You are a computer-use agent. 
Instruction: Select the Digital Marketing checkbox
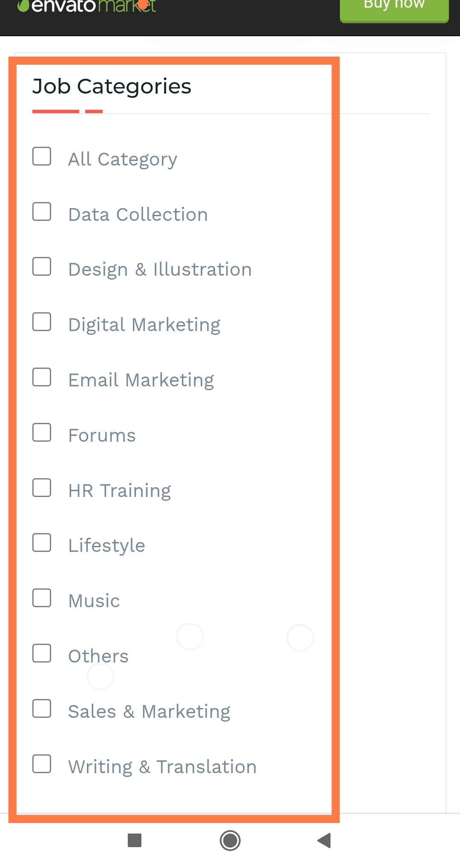pyautogui.click(x=42, y=322)
